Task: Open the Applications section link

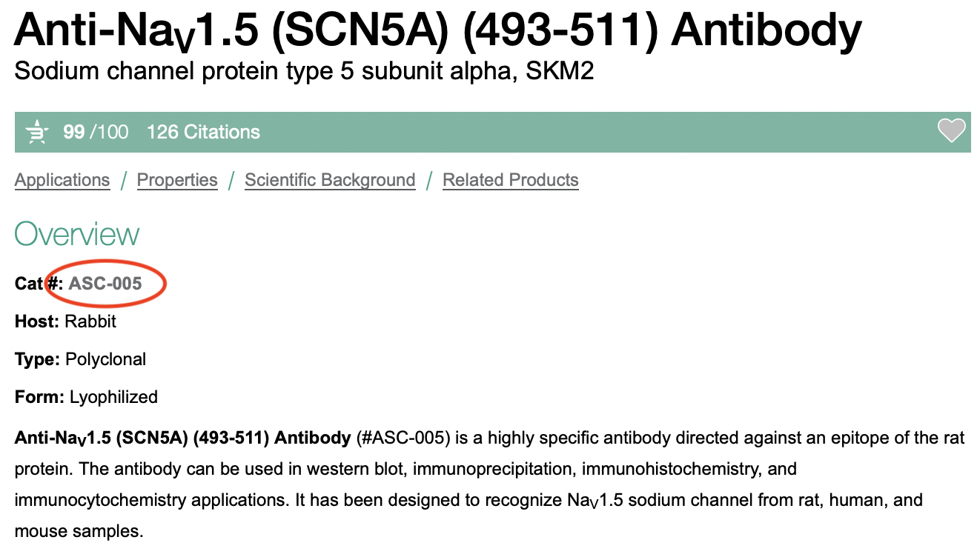Action: pos(62,180)
